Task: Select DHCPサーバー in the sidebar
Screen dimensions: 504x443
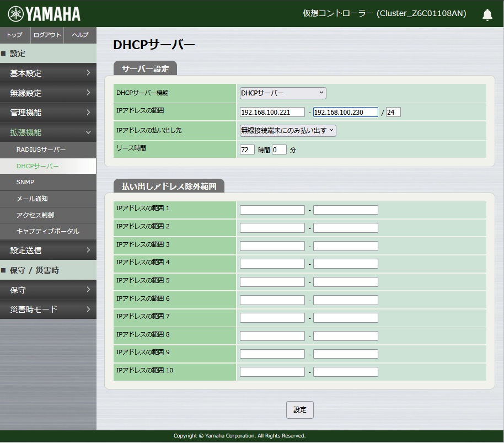Action: 48,166
